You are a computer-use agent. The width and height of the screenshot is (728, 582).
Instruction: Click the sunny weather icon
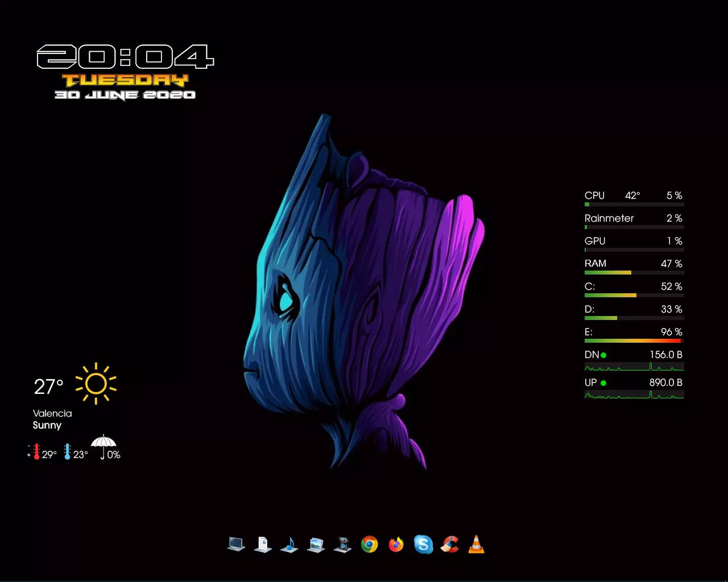96,384
